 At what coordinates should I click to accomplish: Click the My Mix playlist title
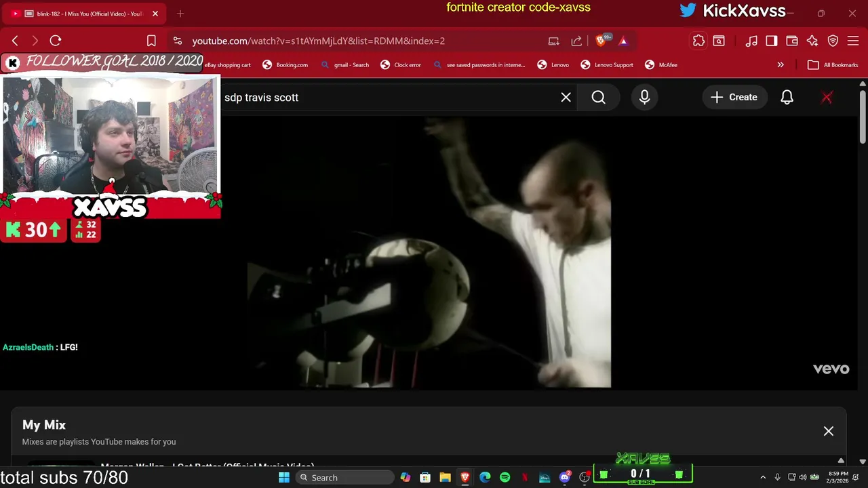[44, 425]
